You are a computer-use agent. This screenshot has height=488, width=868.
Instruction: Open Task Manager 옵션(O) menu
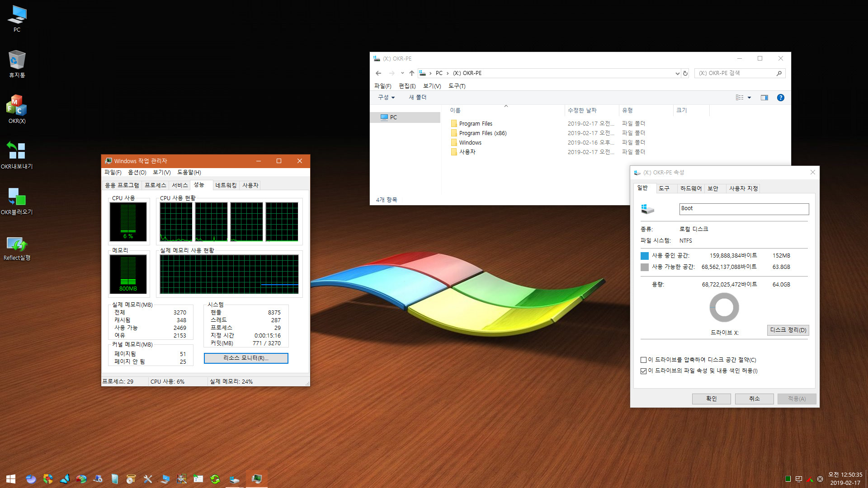[x=137, y=173]
